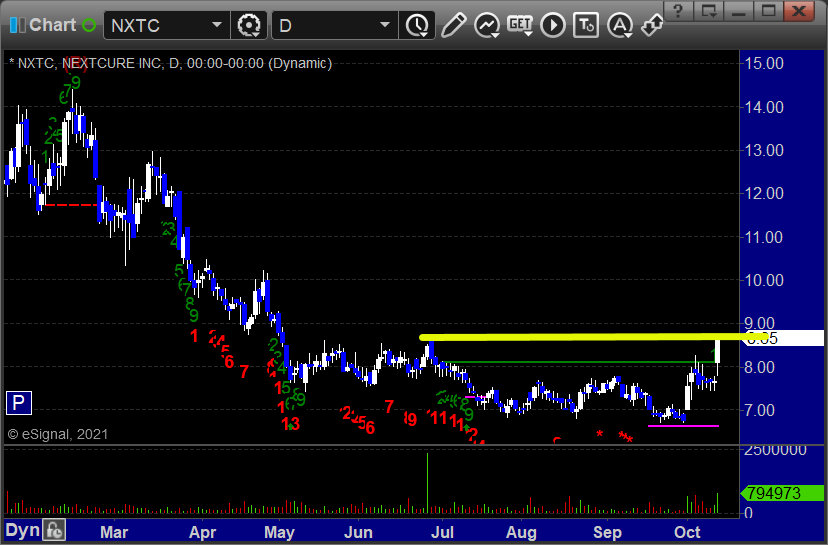Close the chart window
828x545 pixels.
799,11
